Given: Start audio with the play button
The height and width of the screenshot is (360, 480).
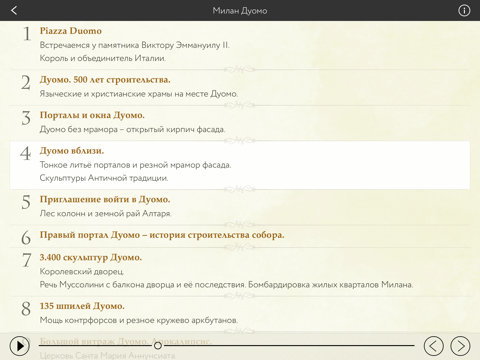Looking at the screenshot, I should point(20,346).
